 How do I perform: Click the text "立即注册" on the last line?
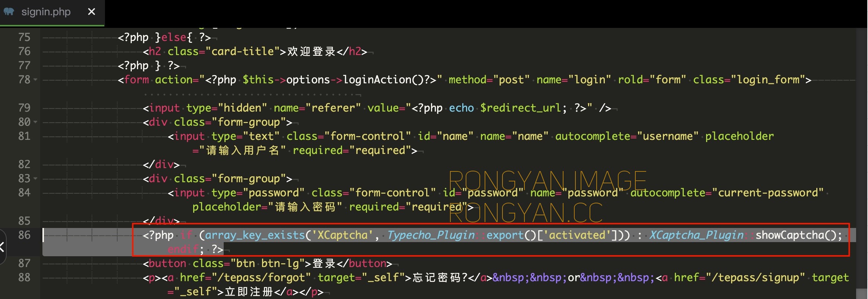click(249, 292)
